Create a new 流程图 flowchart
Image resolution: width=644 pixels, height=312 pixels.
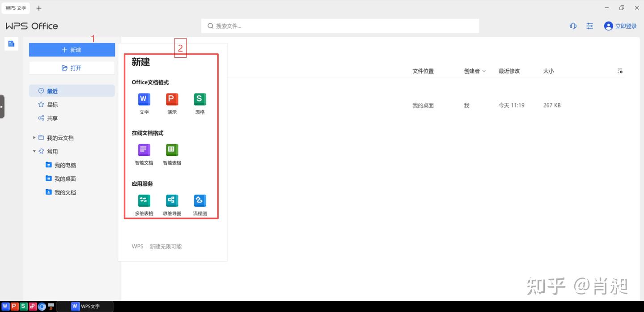(x=200, y=205)
